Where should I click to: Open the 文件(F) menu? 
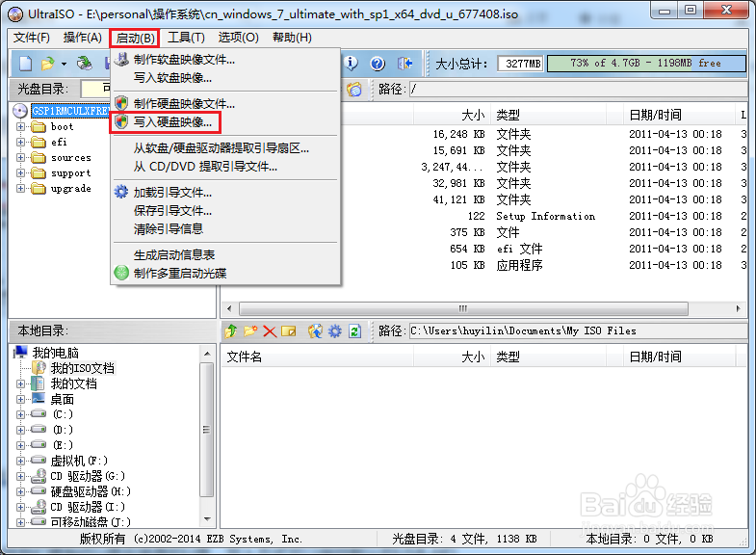pos(32,38)
